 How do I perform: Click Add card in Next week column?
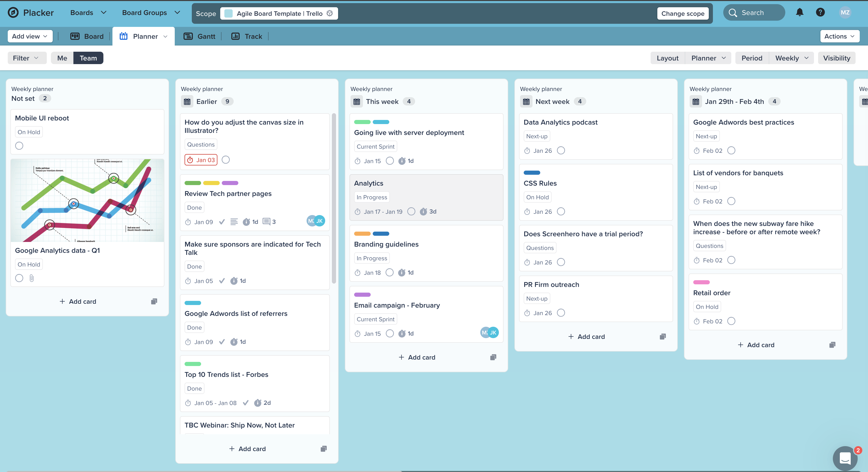tap(586, 337)
